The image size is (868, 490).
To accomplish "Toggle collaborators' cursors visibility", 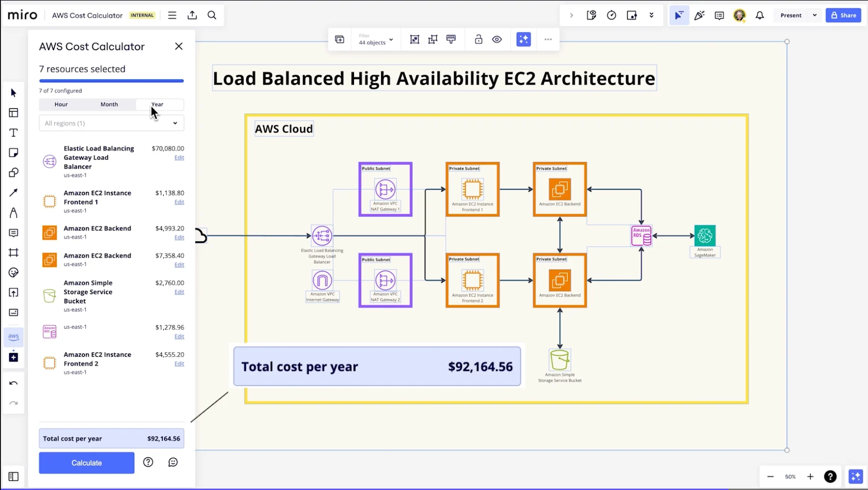I will click(679, 15).
